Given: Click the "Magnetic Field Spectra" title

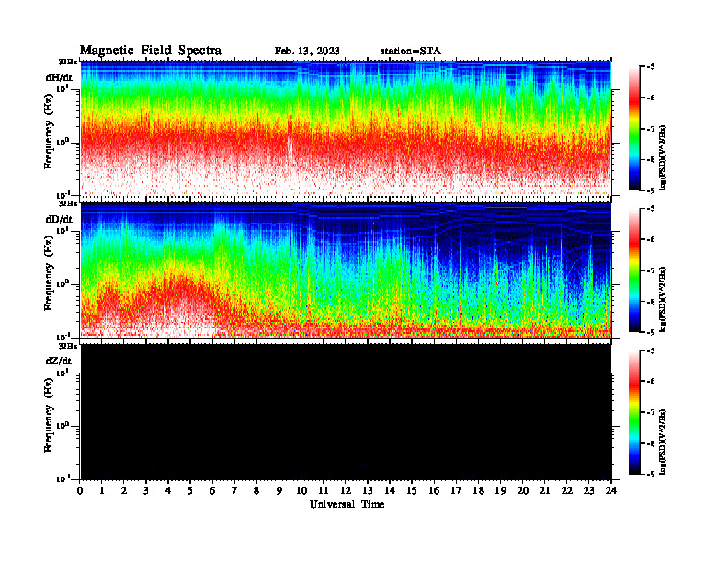Looking at the screenshot, I should pyautogui.click(x=151, y=51).
